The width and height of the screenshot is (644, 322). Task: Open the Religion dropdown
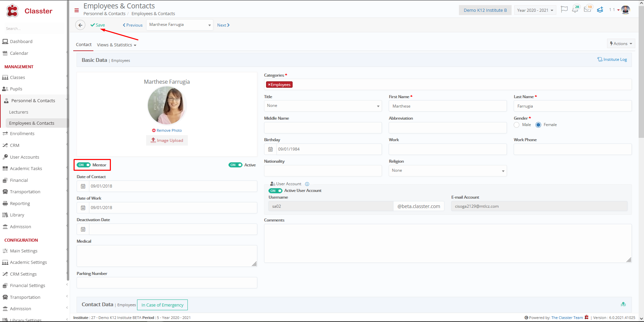[448, 171]
